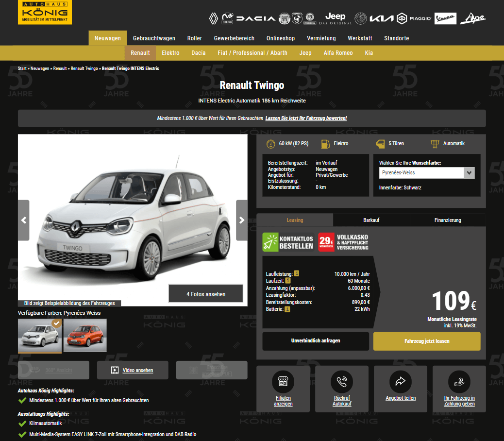
Task: Open the Roller menu item
Action: pyautogui.click(x=195, y=38)
